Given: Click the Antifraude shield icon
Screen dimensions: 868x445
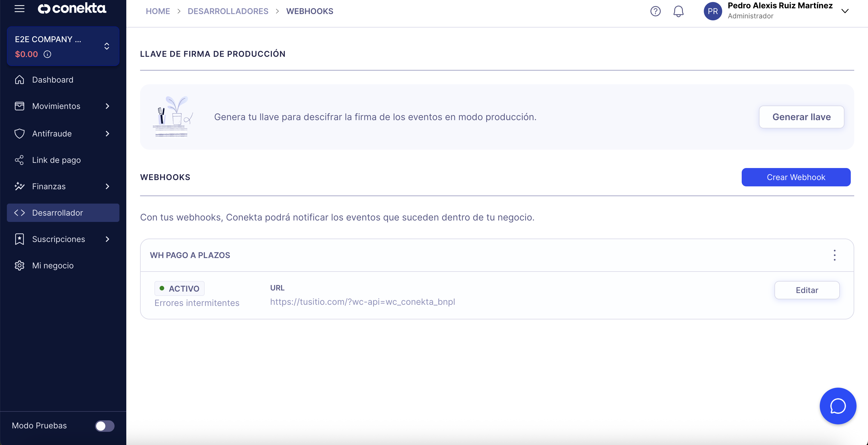Looking at the screenshot, I should point(20,134).
